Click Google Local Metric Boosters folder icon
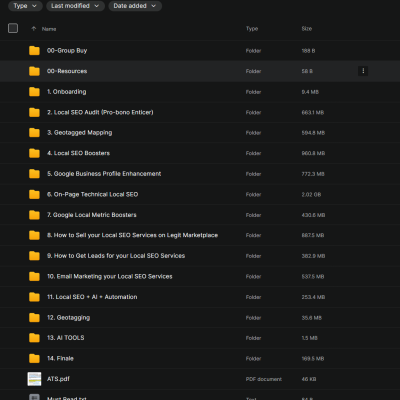The width and height of the screenshot is (400, 400). tap(34, 215)
